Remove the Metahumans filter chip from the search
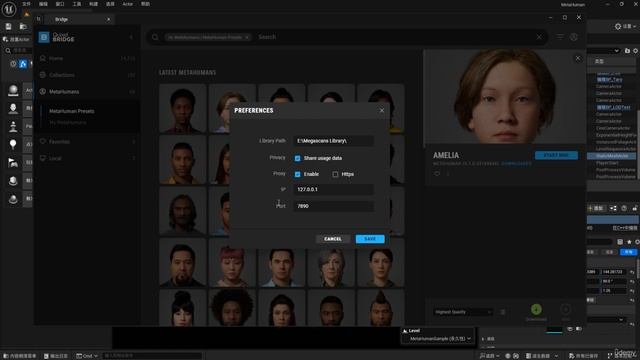Viewport: 640px width, 360px height. 247,37
